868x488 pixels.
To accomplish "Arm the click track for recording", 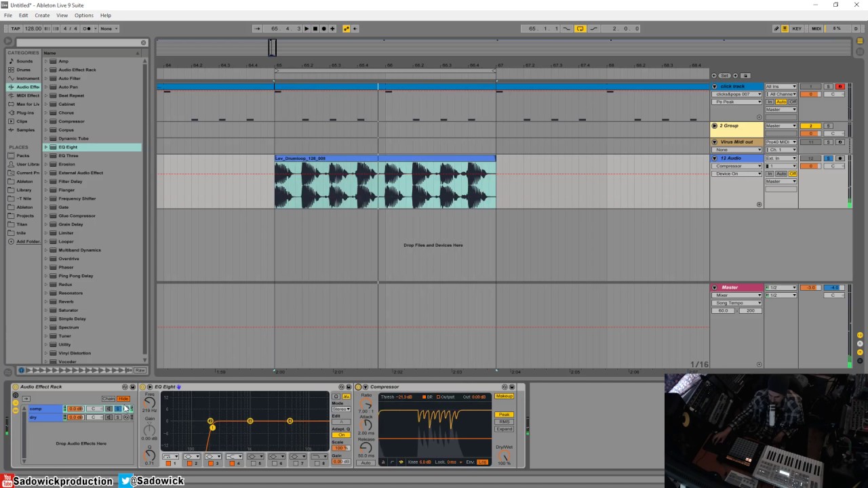I will point(840,87).
